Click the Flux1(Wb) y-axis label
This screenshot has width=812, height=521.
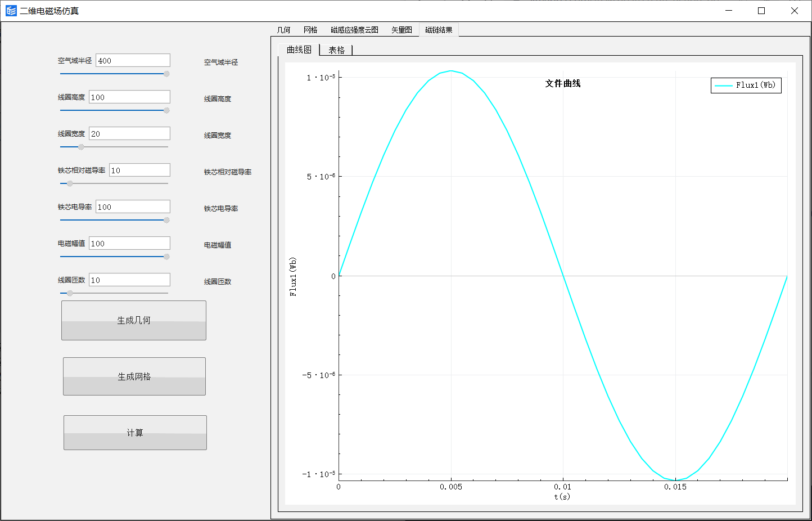(293, 276)
